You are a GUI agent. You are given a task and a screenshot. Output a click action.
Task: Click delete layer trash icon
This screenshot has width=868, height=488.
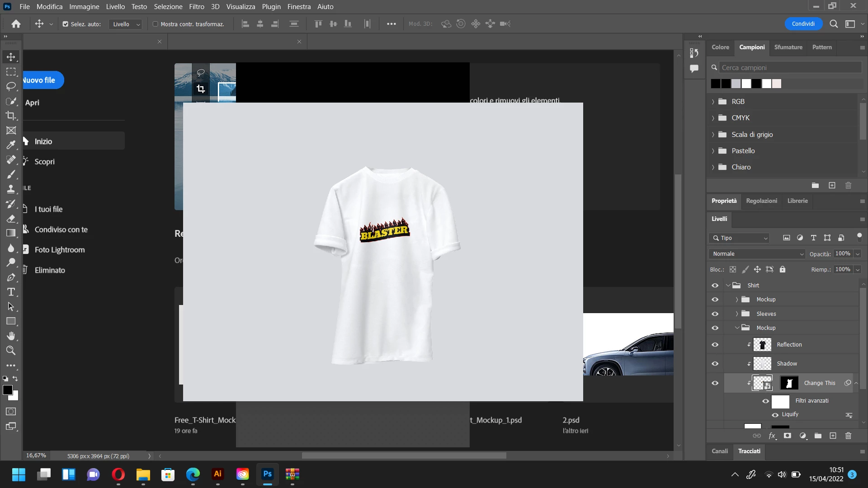(848, 436)
